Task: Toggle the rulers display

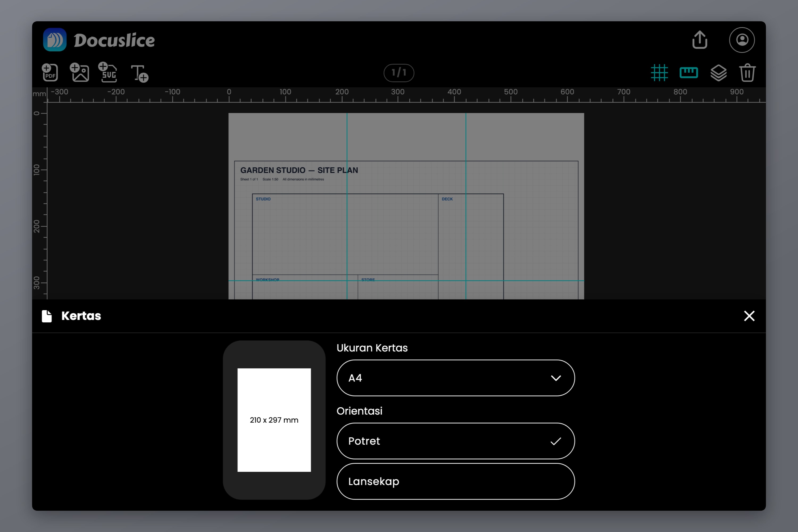Action: pyautogui.click(x=689, y=73)
